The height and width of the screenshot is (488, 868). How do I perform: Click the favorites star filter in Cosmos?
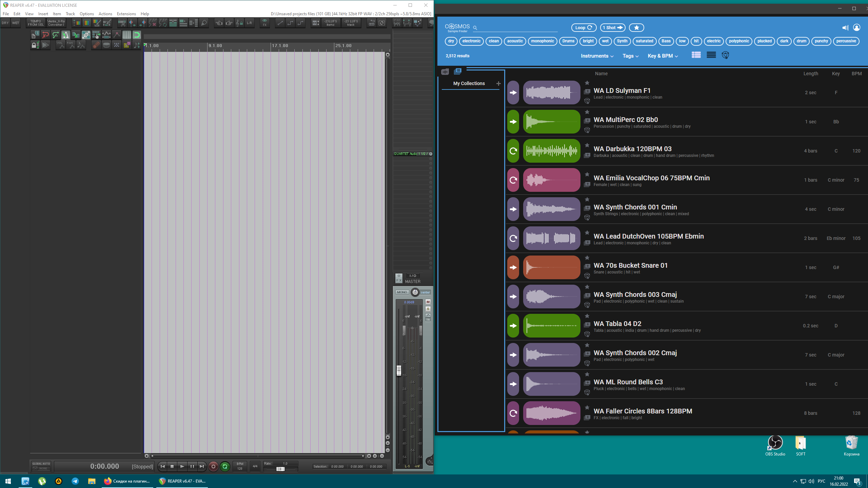[636, 27]
